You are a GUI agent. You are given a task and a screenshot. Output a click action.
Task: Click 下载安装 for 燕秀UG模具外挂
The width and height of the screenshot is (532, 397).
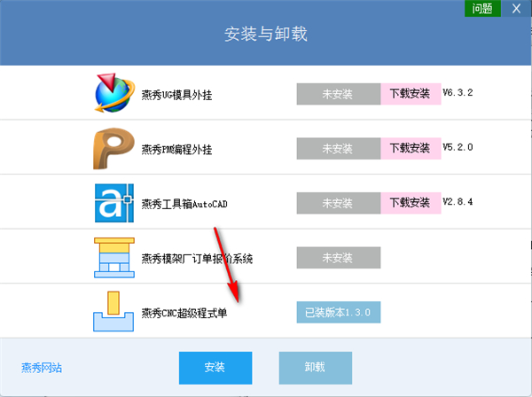click(411, 94)
